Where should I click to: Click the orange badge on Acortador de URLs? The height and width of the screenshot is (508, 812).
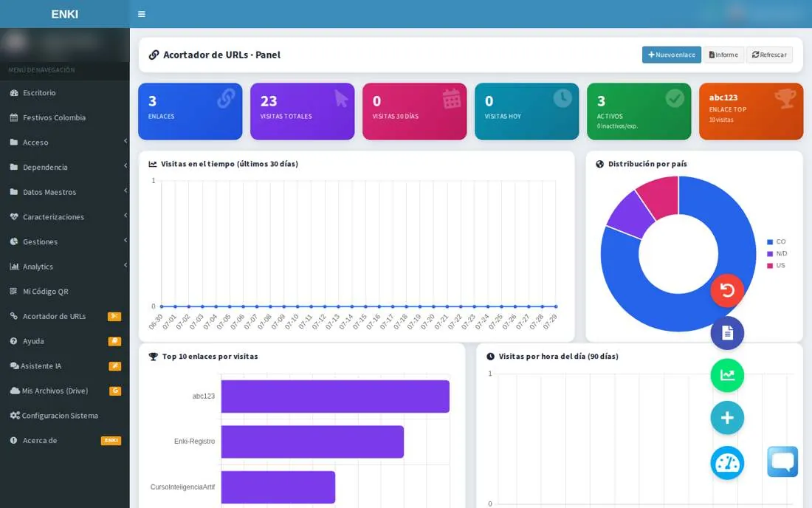114,317
